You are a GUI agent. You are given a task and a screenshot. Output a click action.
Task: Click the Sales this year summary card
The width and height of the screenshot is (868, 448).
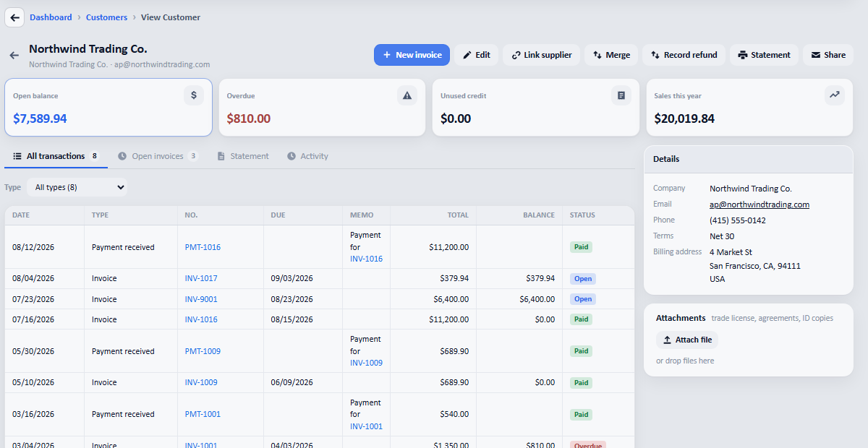point(749,108)
